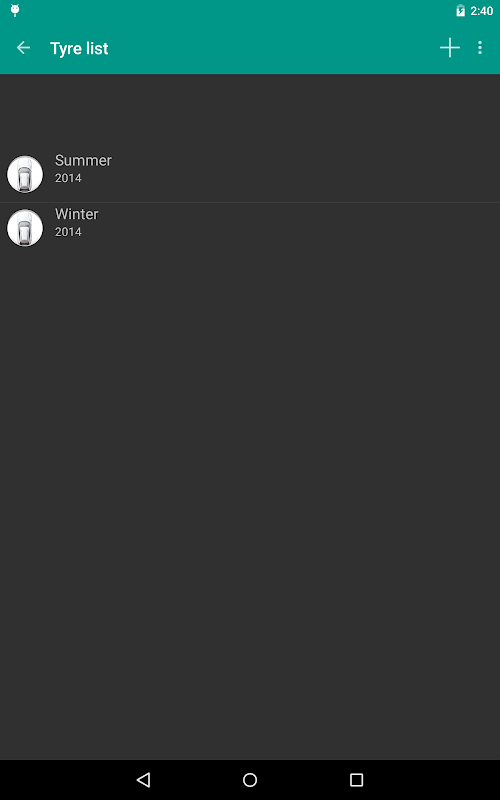Tap the back arrow beside Tyre list

click(x=23, y=48)
